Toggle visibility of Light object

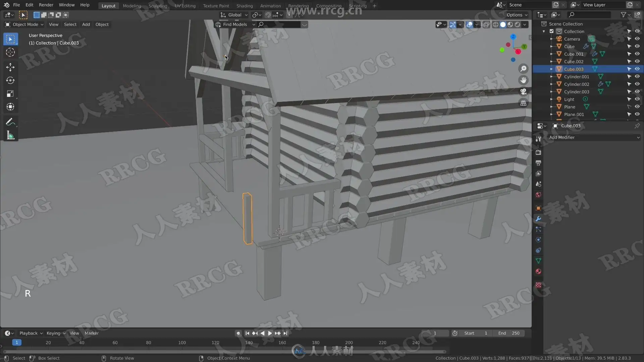(637, 99)
